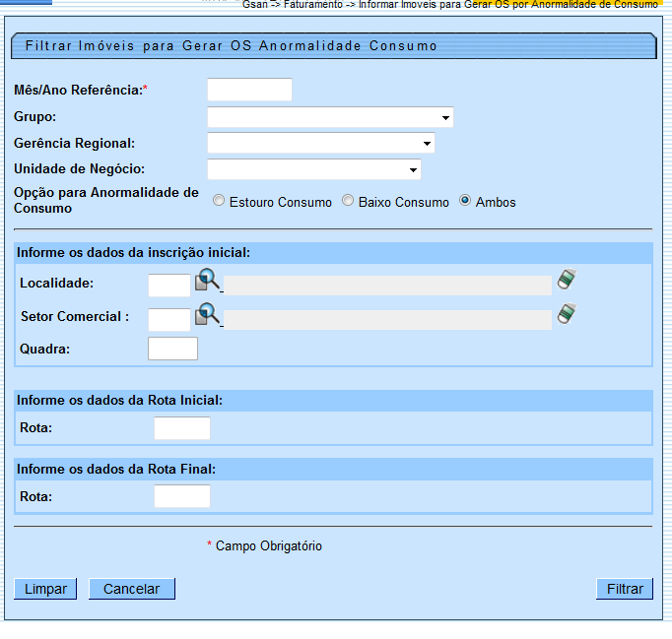
Task: Choose the Baixo Consumo radio button
Action: click(348, 201)
